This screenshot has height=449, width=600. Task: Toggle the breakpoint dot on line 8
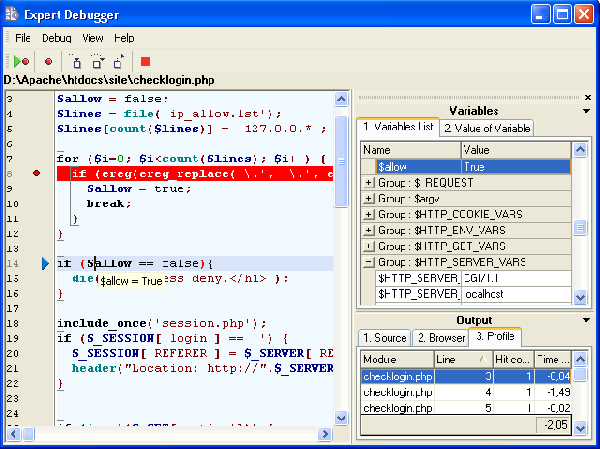(37, 173)
